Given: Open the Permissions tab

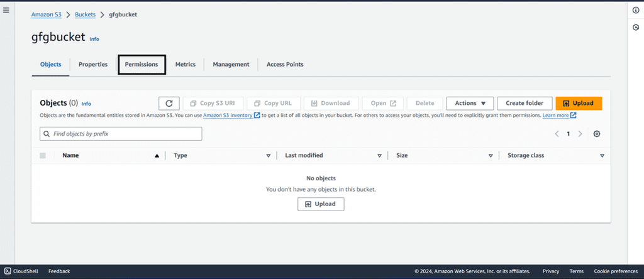Looking at the screenshot, I should [x=142, y=65].
